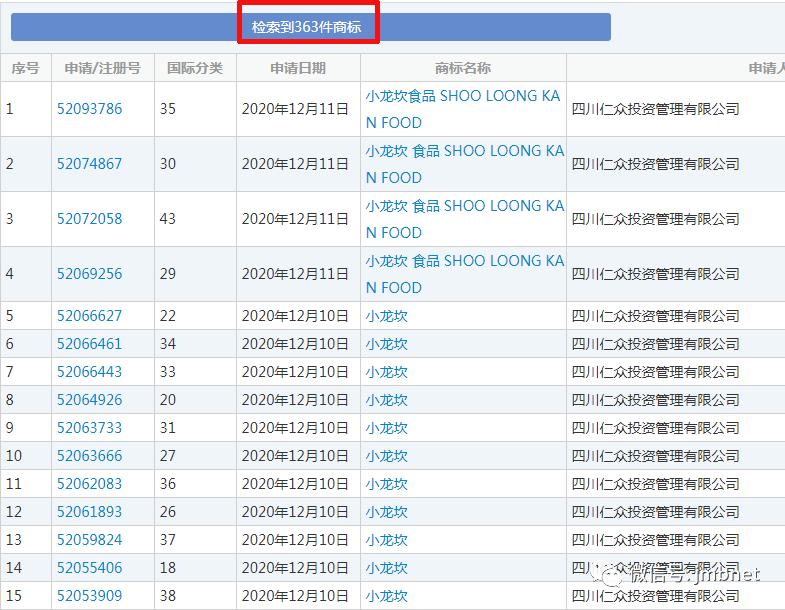
Task: Click the 申请日期 column header
Action: (298, 68)
